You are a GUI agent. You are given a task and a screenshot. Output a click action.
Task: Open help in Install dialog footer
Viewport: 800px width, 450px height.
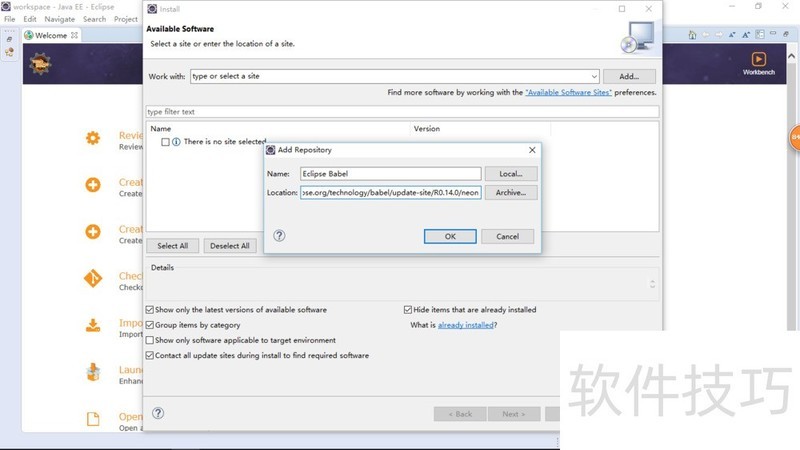pyautogui.click(x=158, y=413)
